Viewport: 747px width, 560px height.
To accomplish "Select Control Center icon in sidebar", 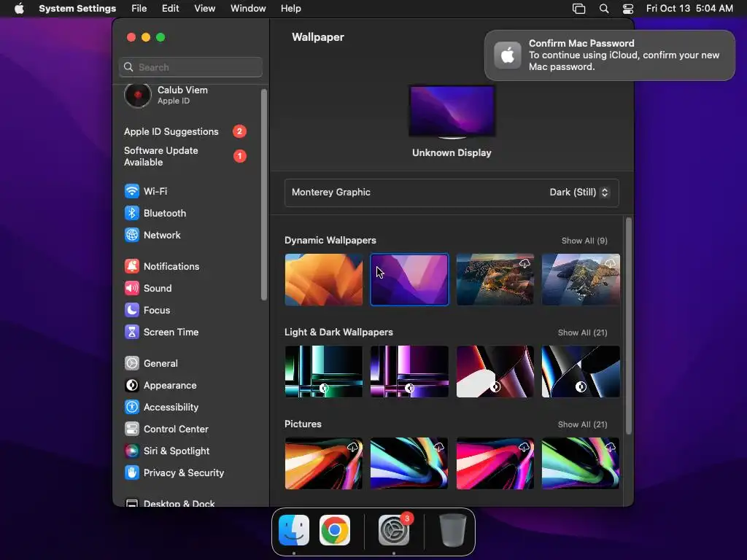I will coord(131,429).
